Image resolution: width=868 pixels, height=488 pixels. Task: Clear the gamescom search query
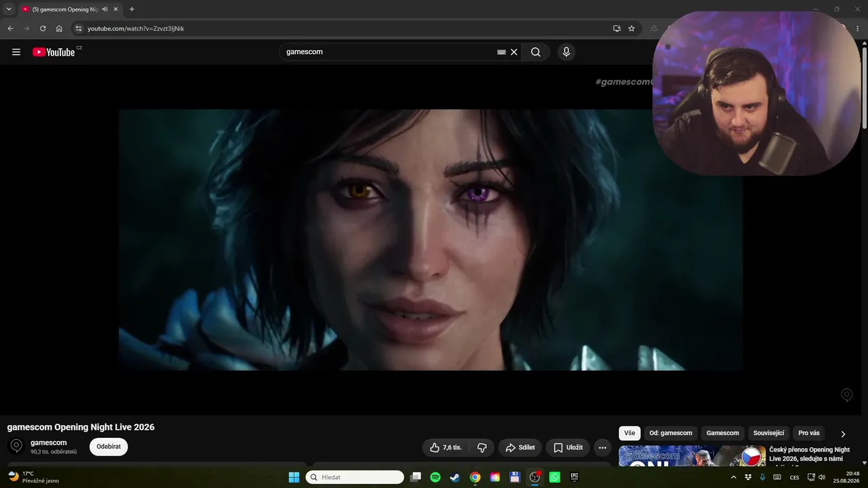pos(514,52)
